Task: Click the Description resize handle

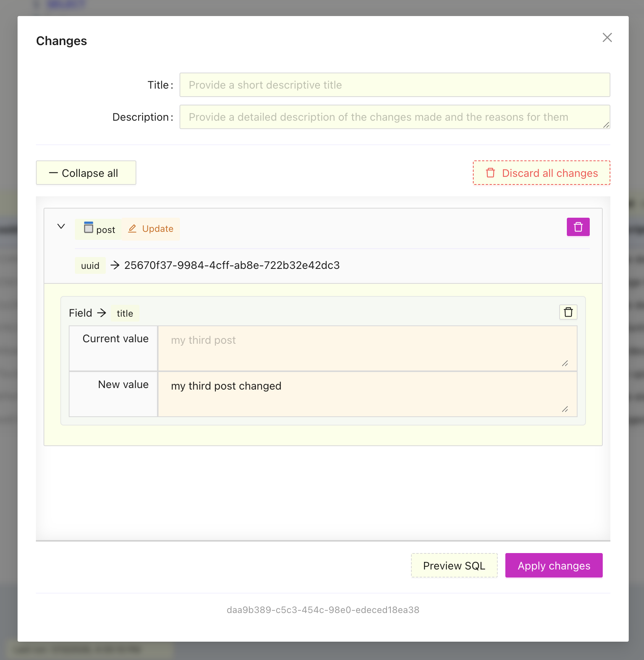Action: [606, 125]
